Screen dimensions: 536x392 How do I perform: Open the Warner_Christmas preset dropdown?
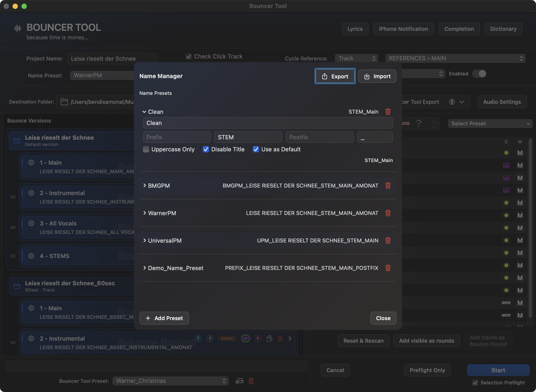[x=170, y=381]
